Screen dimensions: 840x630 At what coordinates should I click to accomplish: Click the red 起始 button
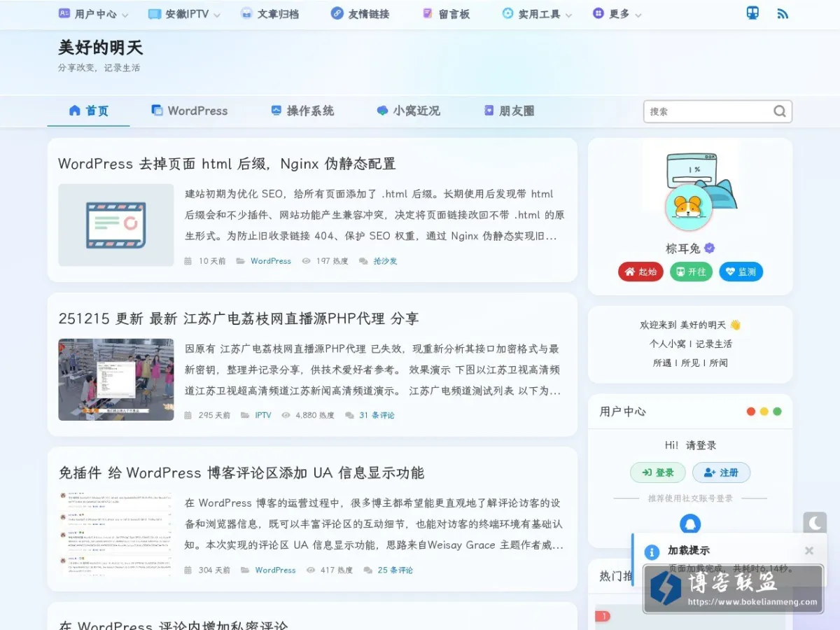(640, 272)
